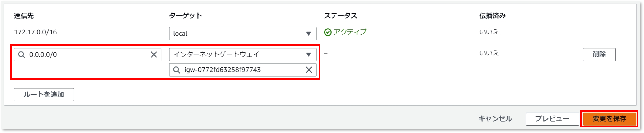Screen dimensions: 644x133
Task: Clear the 0.0.0.0/0 destination with the X
Action: 154,55
